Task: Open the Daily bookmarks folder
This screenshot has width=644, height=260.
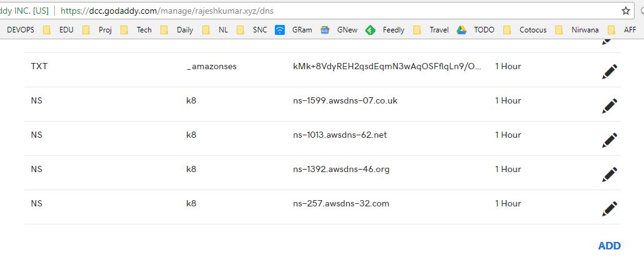Action: click(177, 29)
